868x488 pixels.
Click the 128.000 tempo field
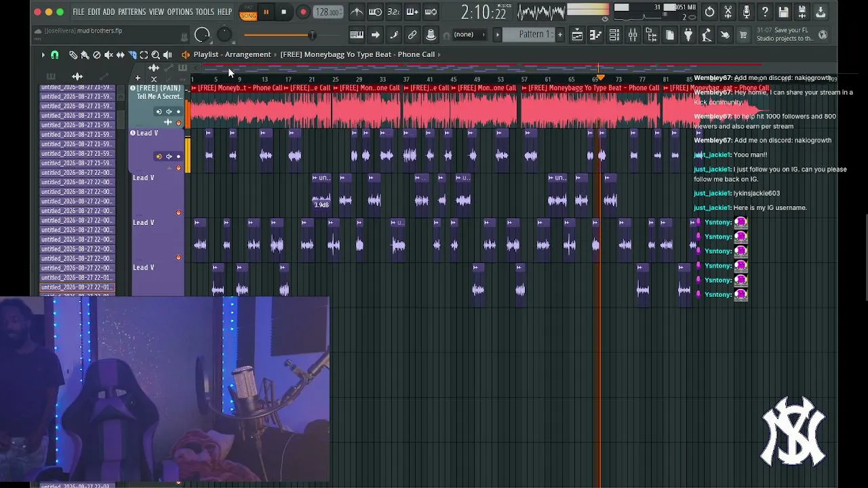[328, 12]
